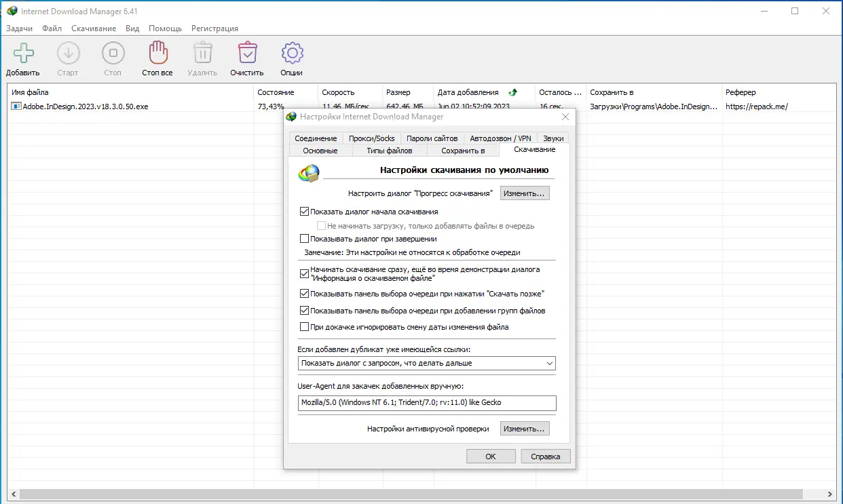Sort by Осталось column header
The width and height of the screenshot is (843, 504).
[x=560, y=92]
